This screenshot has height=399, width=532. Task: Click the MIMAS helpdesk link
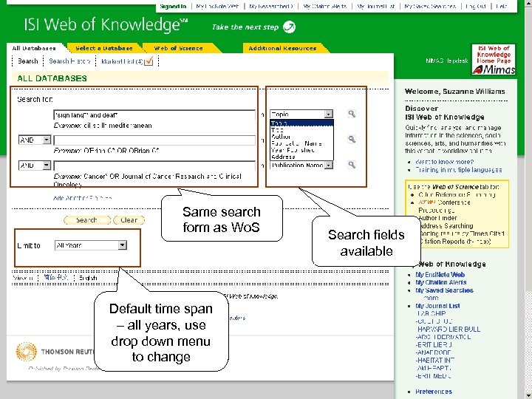447,61
